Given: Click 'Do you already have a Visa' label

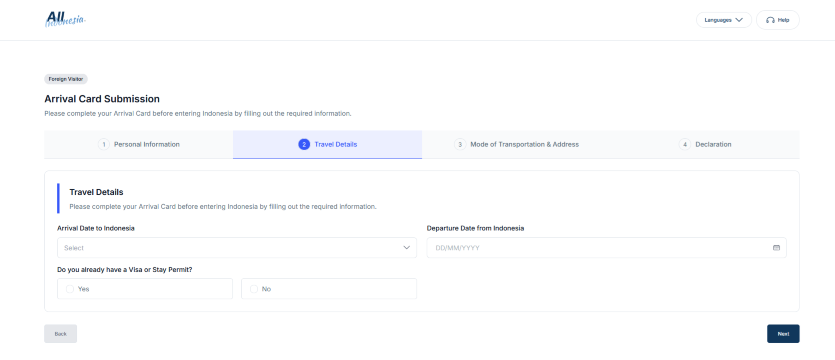Looking at the screenshot, I should click(x=125, y=269).
